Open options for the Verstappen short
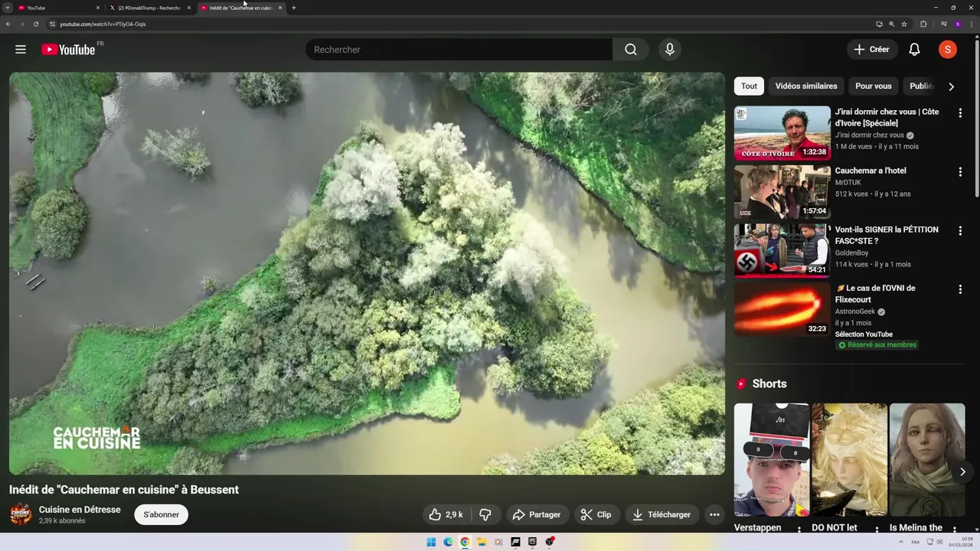The image size is (980, 551). click(799, 530)
